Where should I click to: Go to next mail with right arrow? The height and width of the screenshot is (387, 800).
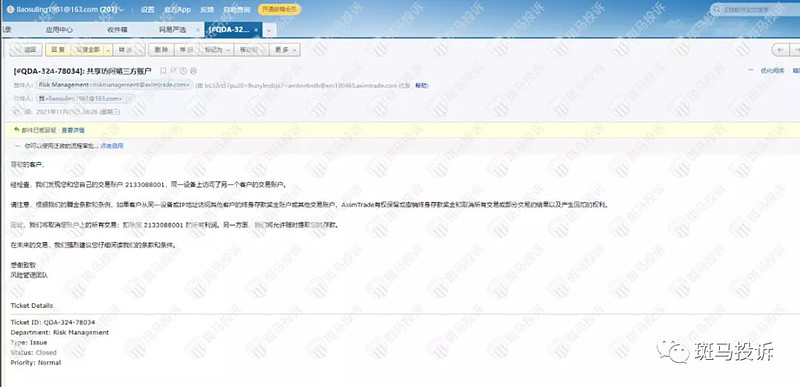[x=795, y=49]
